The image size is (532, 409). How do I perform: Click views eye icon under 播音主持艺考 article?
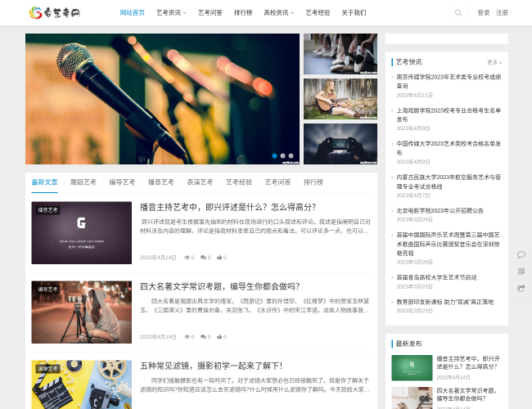coord(187,258)
